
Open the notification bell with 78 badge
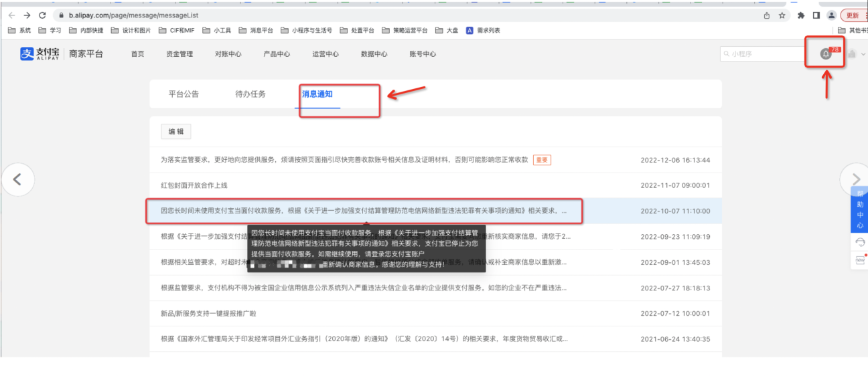826,54
